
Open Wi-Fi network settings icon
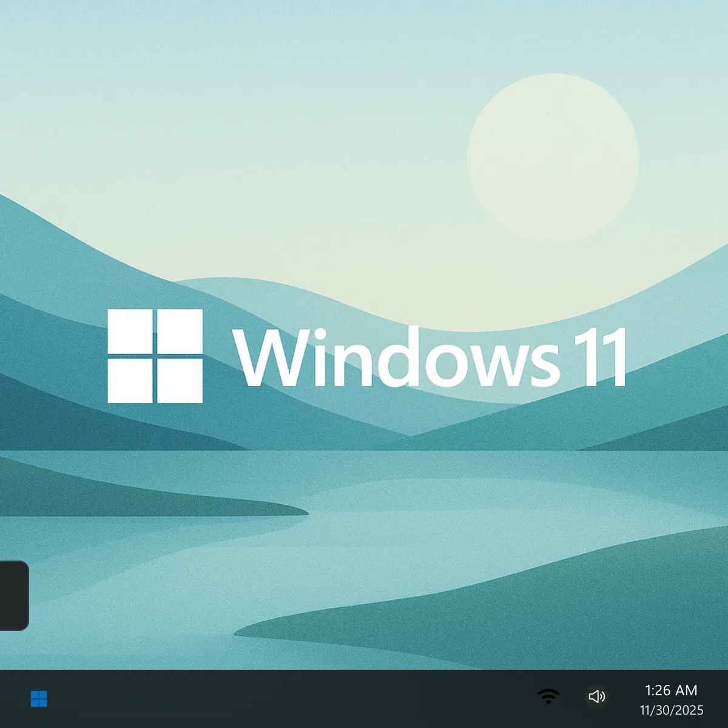548,696
